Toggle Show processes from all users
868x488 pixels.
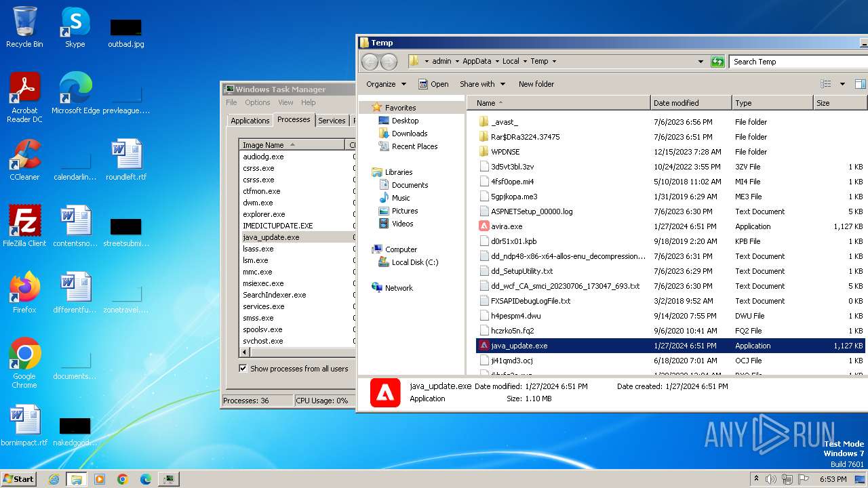(243, 369)
